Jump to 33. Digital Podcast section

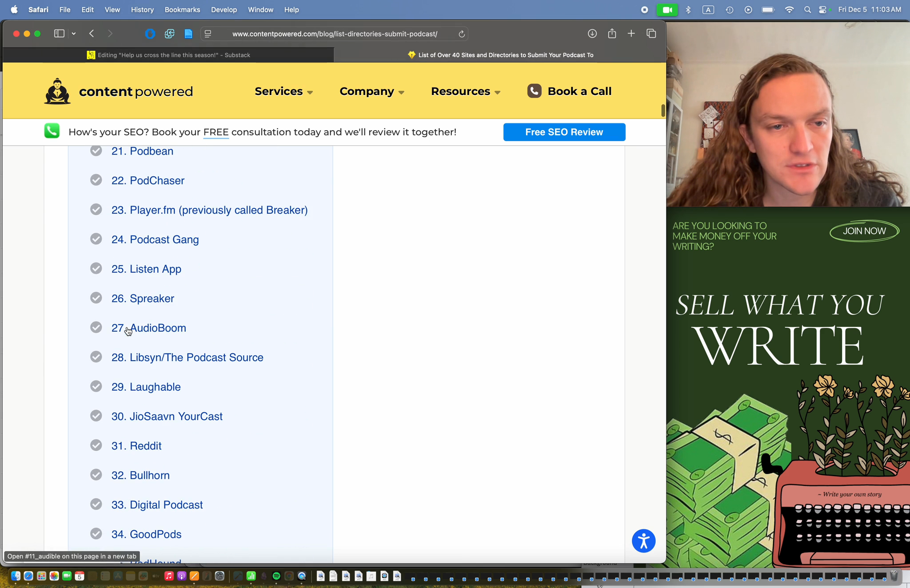(x=157, y=505)
